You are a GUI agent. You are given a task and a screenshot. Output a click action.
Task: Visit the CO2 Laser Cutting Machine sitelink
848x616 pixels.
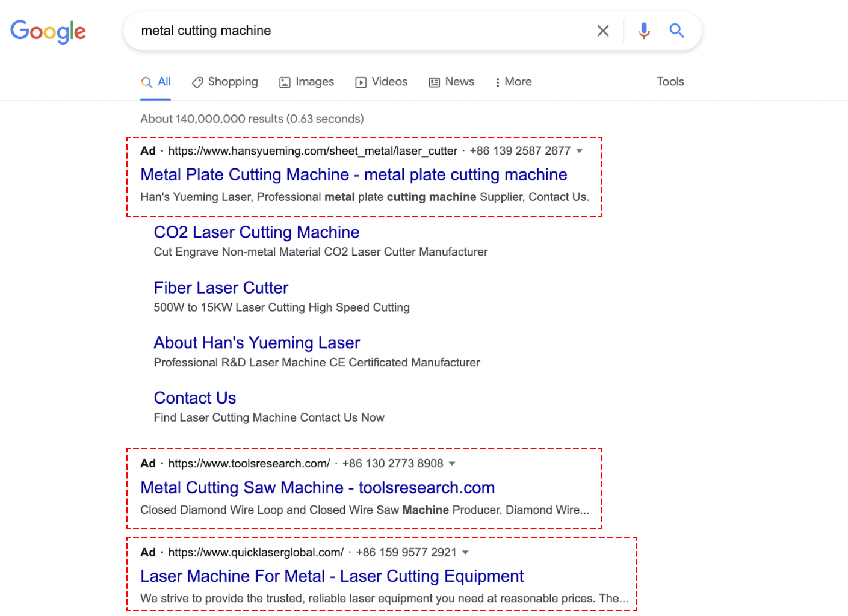pyautogui.click(x=257, y=232)
